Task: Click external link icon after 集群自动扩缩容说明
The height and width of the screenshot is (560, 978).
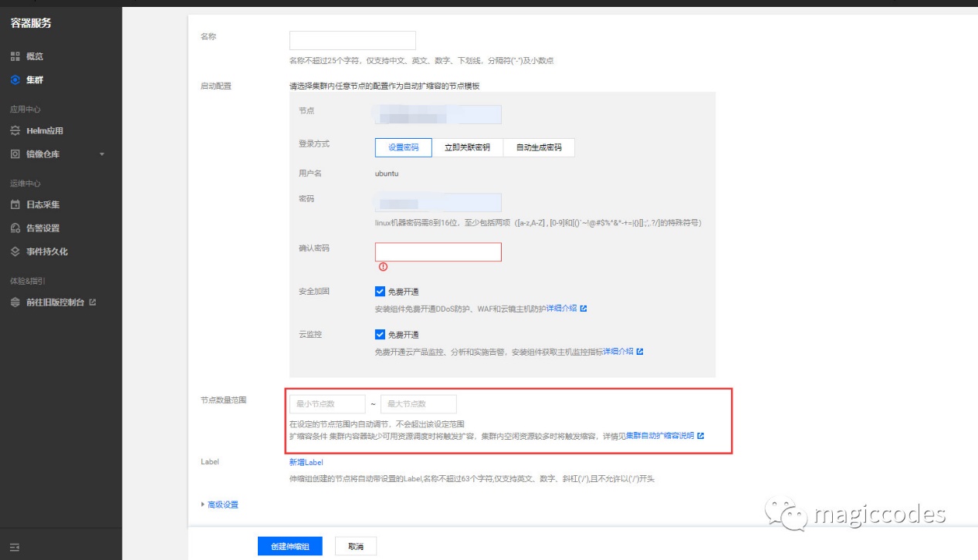Action: click(701, 436)
